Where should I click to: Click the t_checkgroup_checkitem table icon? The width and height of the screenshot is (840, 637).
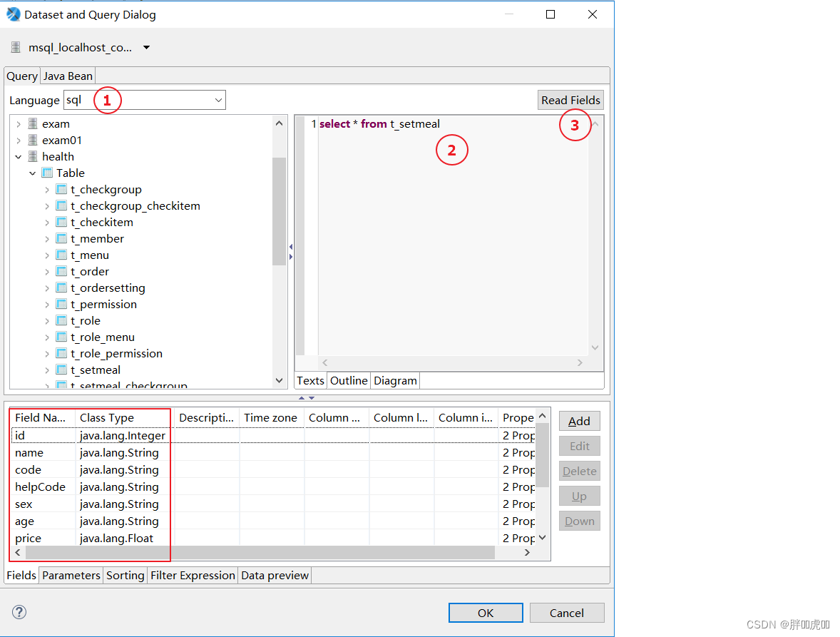[61, 205]
